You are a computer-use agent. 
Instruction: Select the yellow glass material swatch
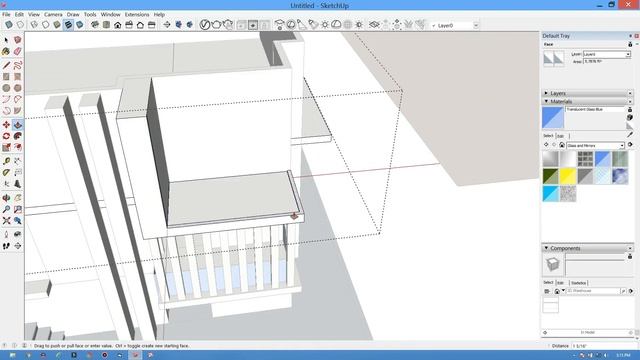click(567, 176)
